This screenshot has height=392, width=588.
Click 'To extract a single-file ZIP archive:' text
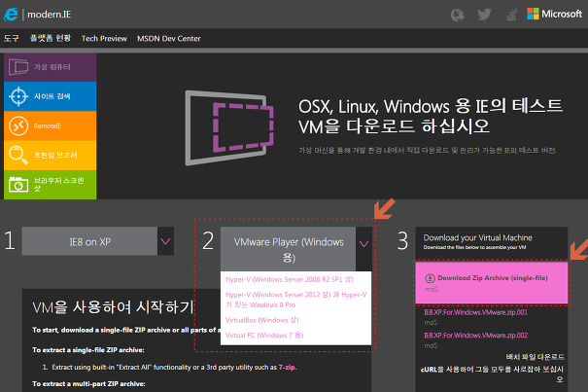click(x=88, y=350)
